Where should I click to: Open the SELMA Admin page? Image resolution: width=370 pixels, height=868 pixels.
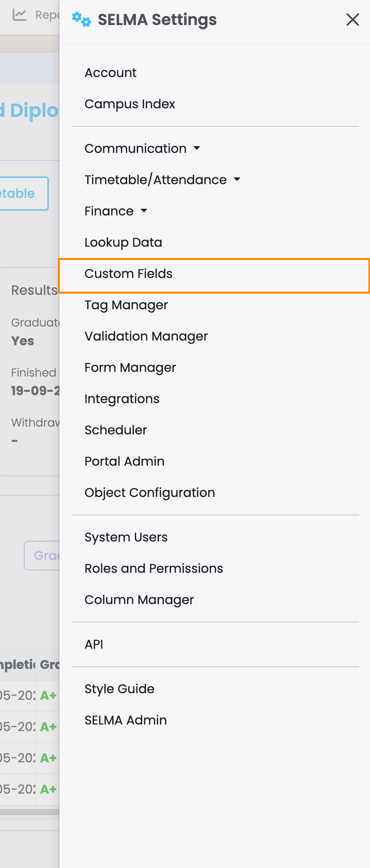pyautogui.click(x=126, y=720)
